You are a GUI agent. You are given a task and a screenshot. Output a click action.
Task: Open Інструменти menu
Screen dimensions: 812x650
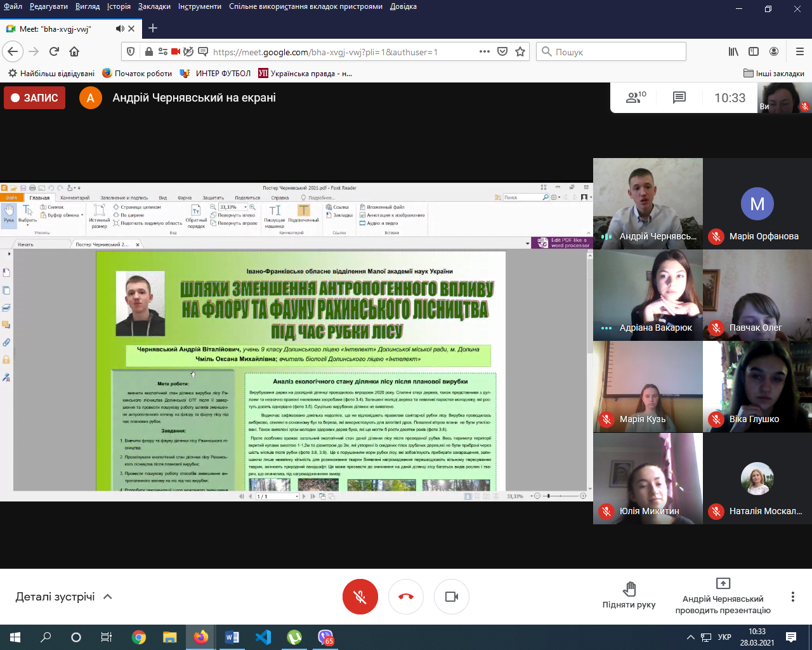pyautogui.click(x=200, y=6)
